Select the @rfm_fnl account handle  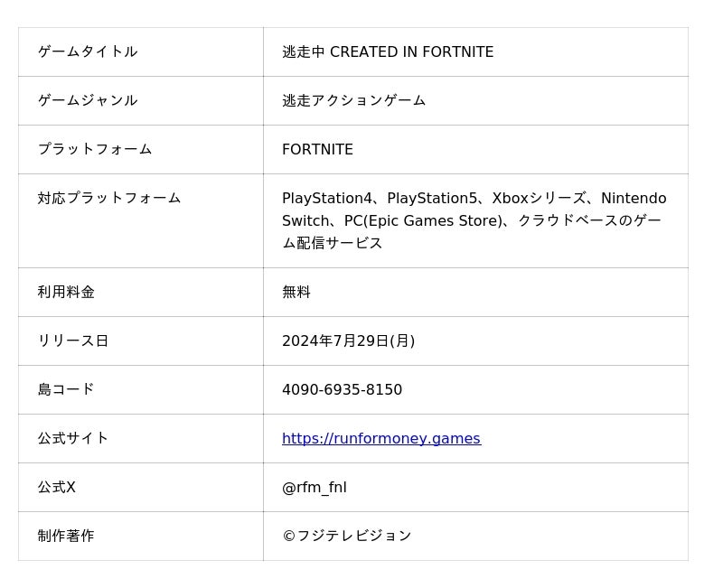tap(314, 488)
